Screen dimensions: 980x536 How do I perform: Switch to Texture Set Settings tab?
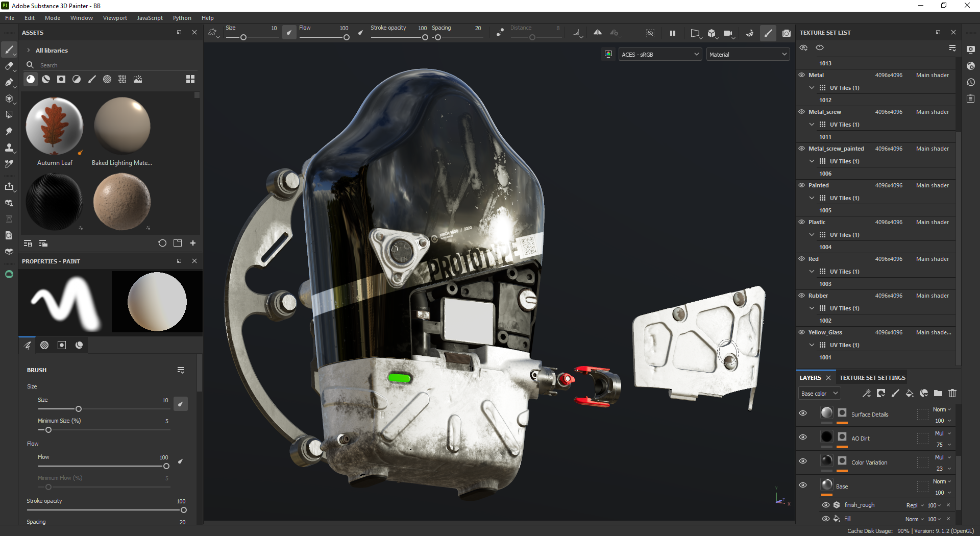[872, 378]
